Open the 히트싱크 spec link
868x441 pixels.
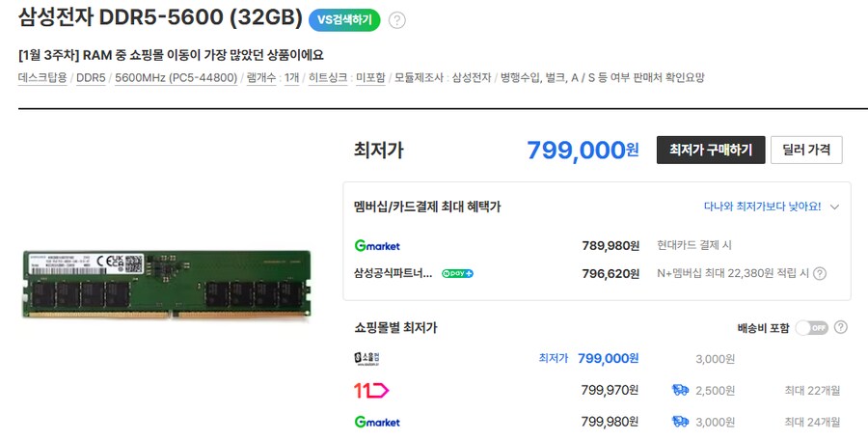coord(327,78)
